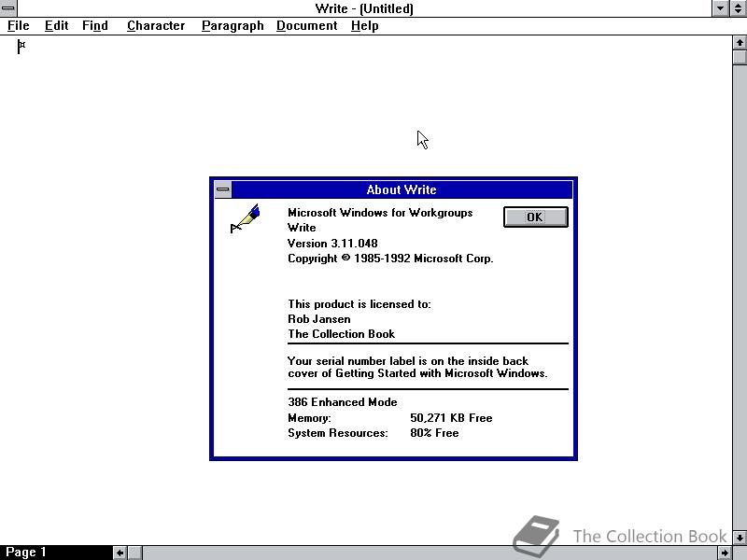This screenshot has width=747, height=560.
Task: Click horizontal scrollbar left arrow
Action: click(x=120, y=553)
